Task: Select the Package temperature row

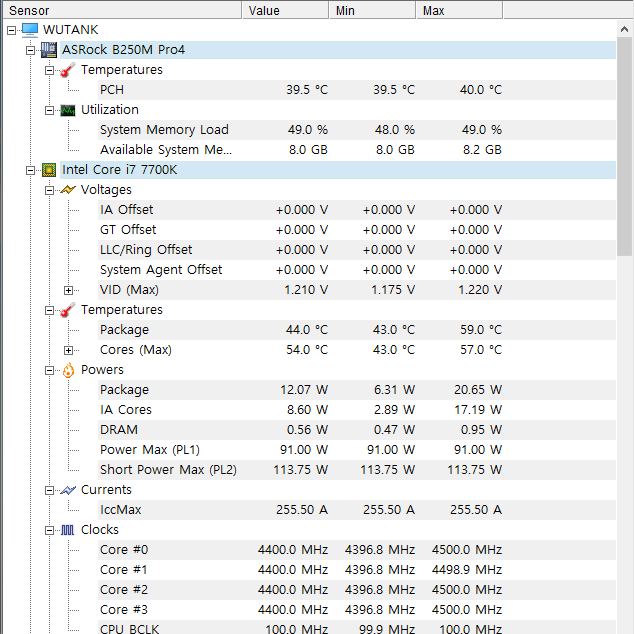Action: (357, 330)
